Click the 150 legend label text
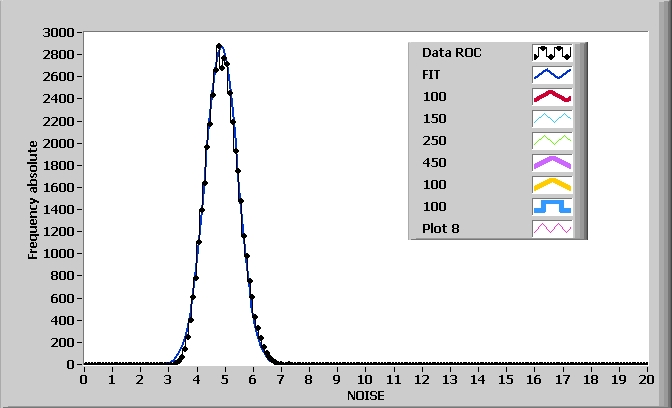 434,119
